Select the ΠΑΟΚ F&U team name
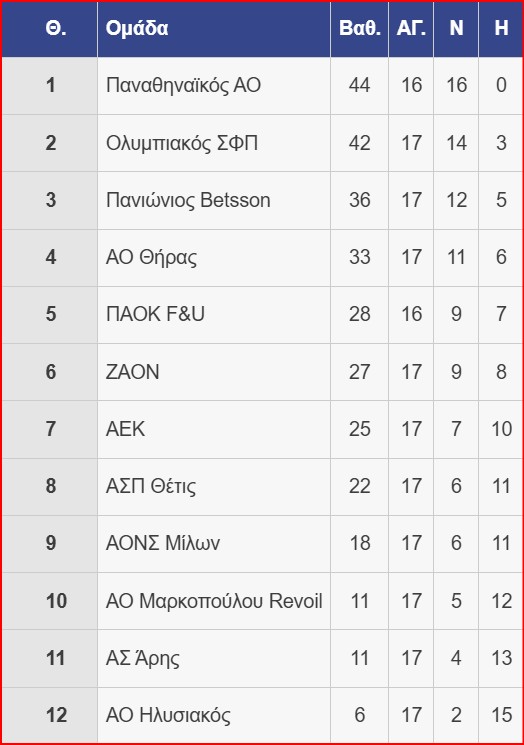 [155, 314]
